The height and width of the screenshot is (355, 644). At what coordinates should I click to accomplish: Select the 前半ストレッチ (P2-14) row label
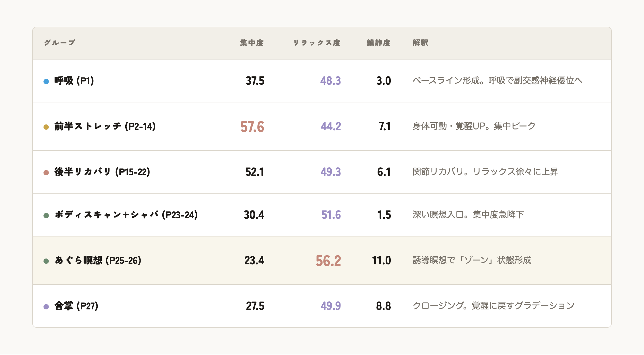tap(105, 126)
